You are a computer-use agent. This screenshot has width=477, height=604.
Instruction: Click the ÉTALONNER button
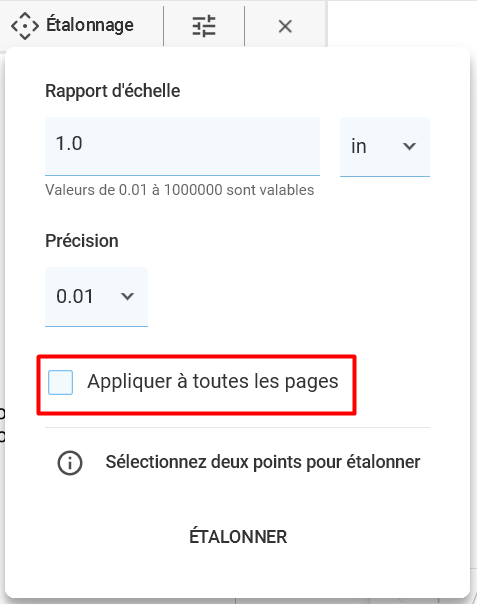coord(238,537)
